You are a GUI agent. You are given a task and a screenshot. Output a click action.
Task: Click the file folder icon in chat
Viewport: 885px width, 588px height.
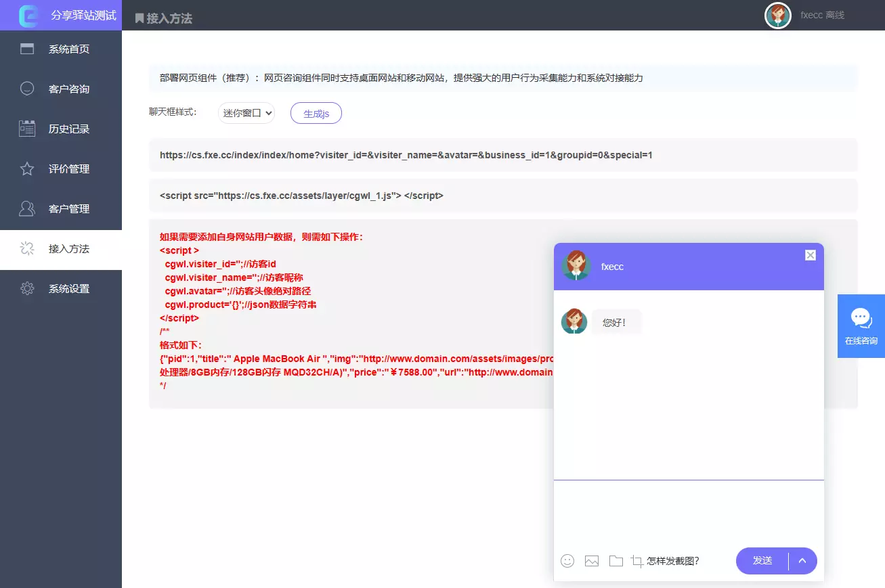tap(616, 561)
